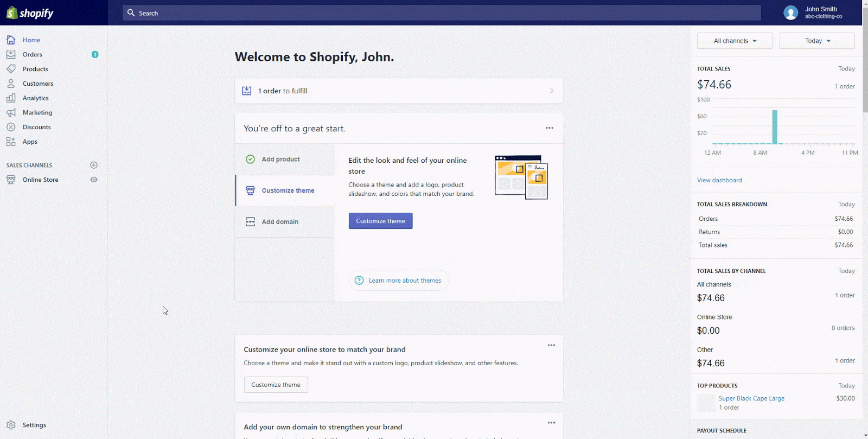This screenshot has height=439, width=868.
Task: Click the $74.66 total sales amount
Action: [714, 85]
